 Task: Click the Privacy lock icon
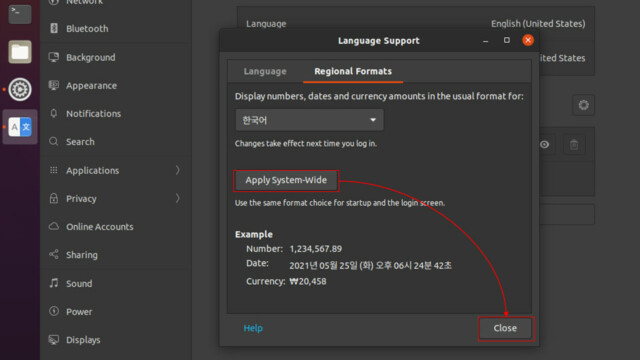click(x=53, y=198)
